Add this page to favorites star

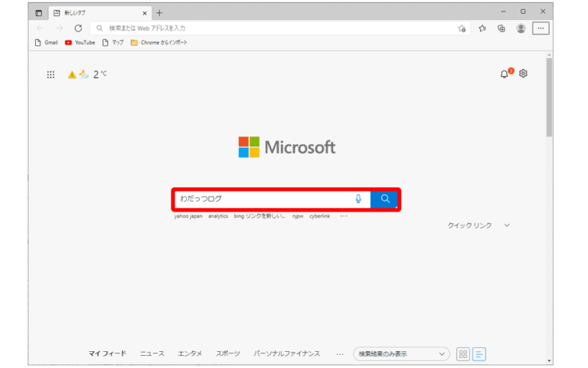click(x=462, y=28)
